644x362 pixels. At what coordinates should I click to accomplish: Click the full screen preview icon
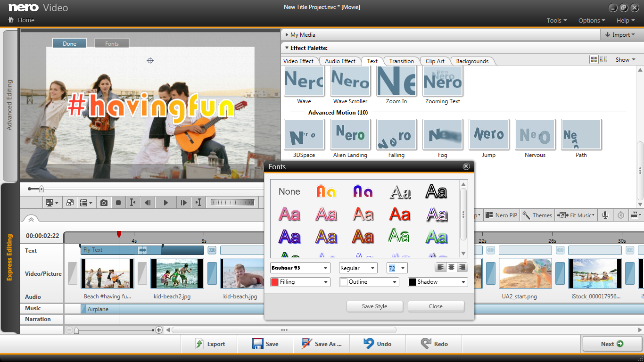(x=70, y=202)
